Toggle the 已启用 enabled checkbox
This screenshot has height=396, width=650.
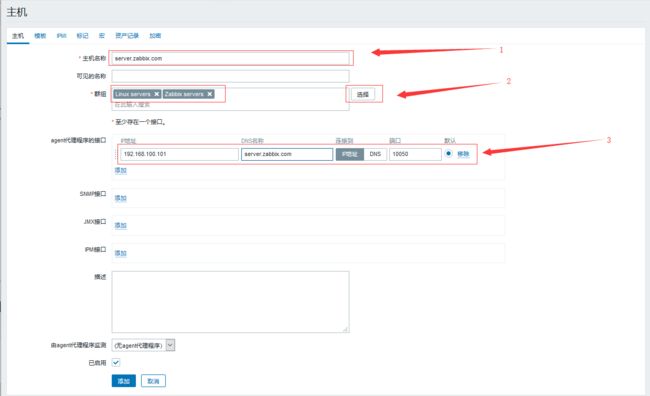116,362
